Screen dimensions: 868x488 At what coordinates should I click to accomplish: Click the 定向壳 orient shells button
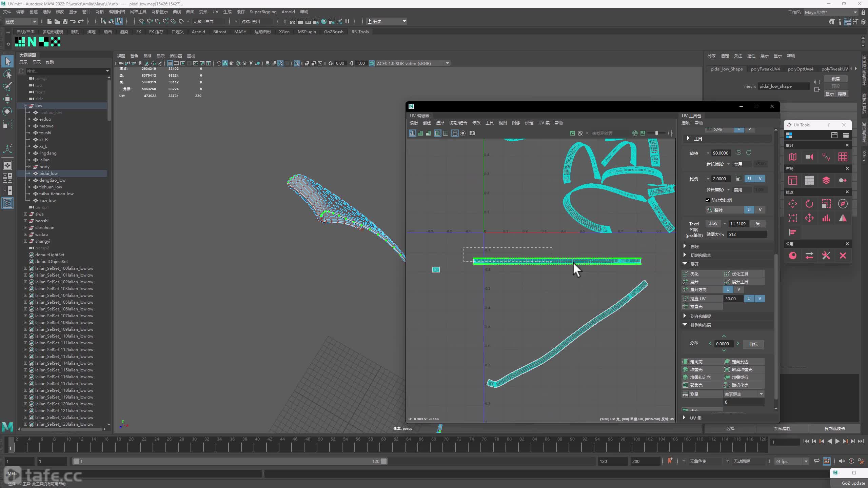pos(702,362)
